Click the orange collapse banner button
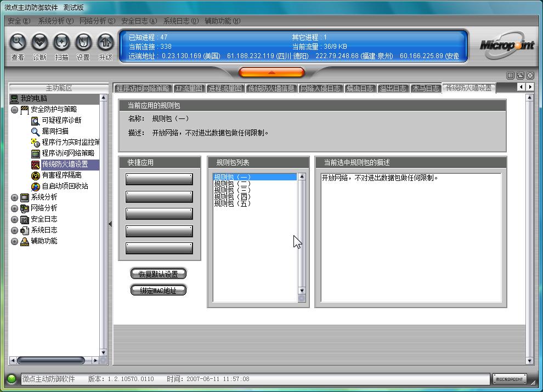Viewport: 543px width, 392px height. [271, 72]
